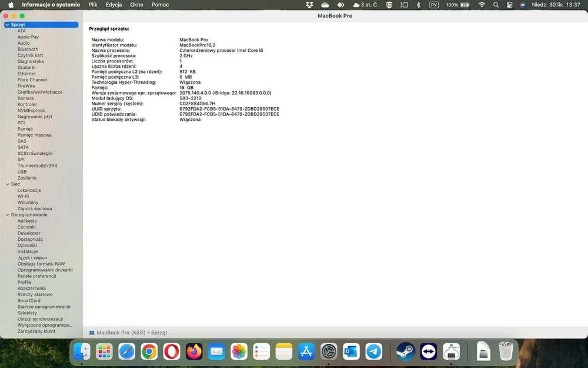Screen dimensions: 588x368
Task: Switch keyboard input source РУ
Action: click(x=434, y=5)
